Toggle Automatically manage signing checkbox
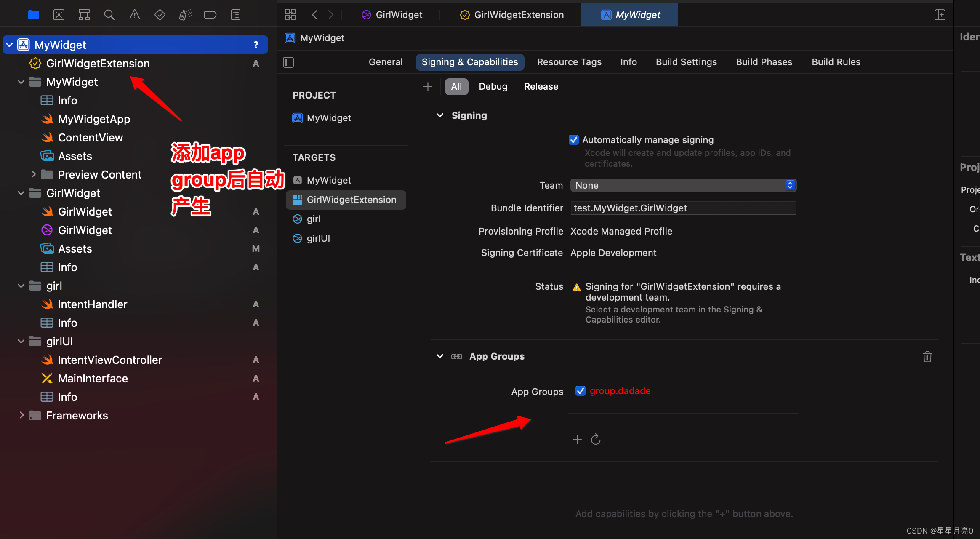The image size is (980, 539). (x=574, y=140)
